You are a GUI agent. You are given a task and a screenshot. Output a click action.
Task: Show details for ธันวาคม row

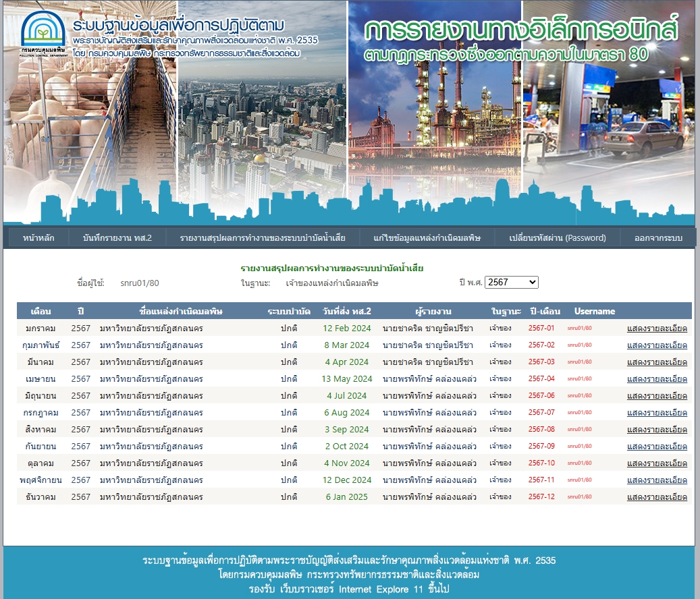[657, 497]
